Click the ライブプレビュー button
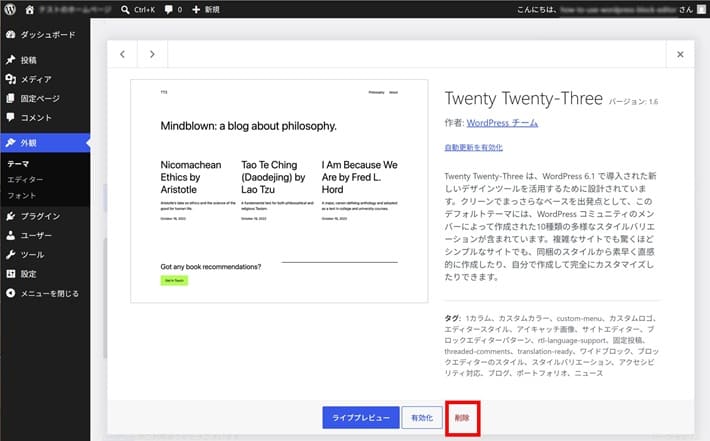 [x=361, y=417]
